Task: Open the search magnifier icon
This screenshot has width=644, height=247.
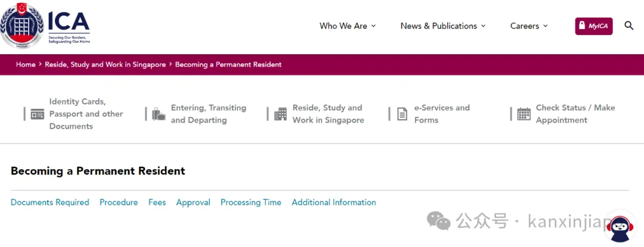Action: pos(629,26)
